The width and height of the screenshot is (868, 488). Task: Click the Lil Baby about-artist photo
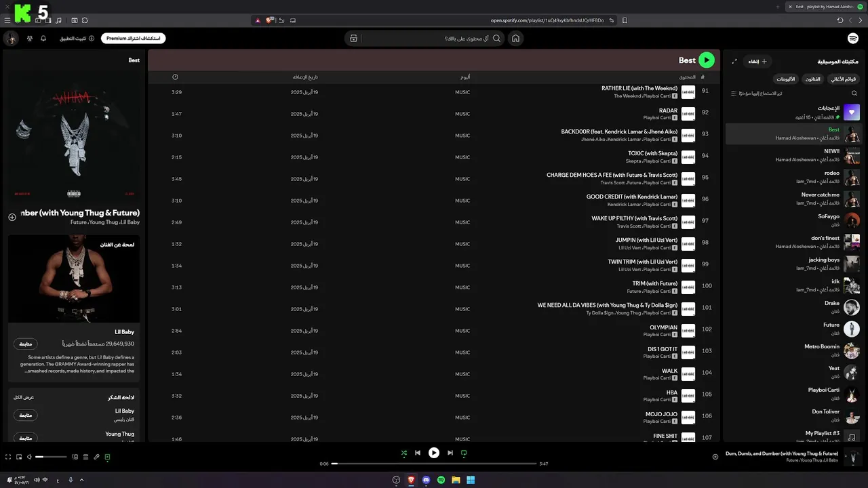(x=74, y=279)
